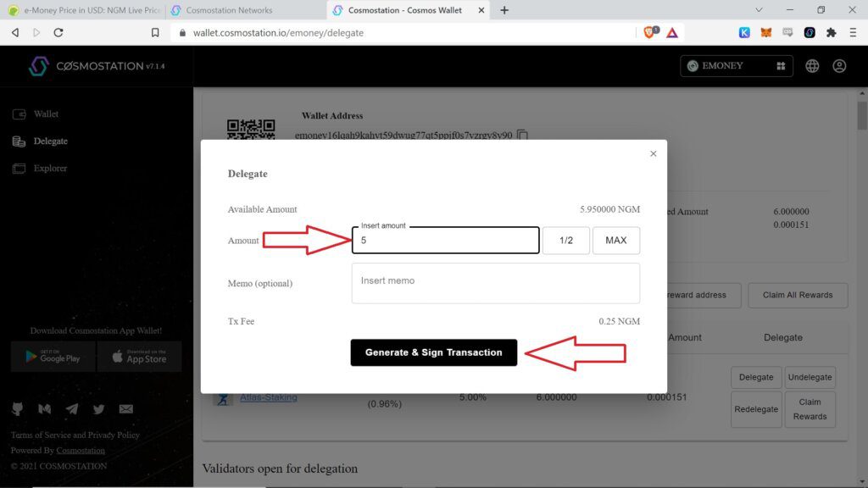Viewport: 868px width, 488px height.
Task: Open the Atlas-Staking validator link
Action: tap(269, 397)
